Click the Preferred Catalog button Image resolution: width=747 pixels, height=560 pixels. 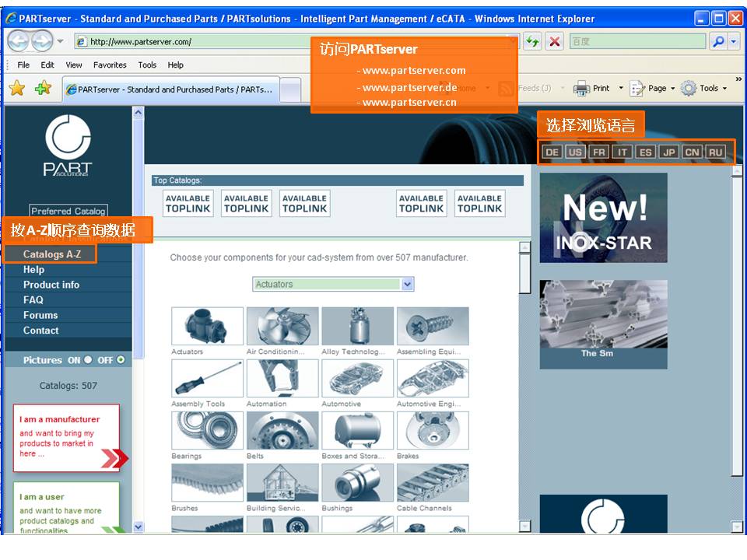click(68, 211)
